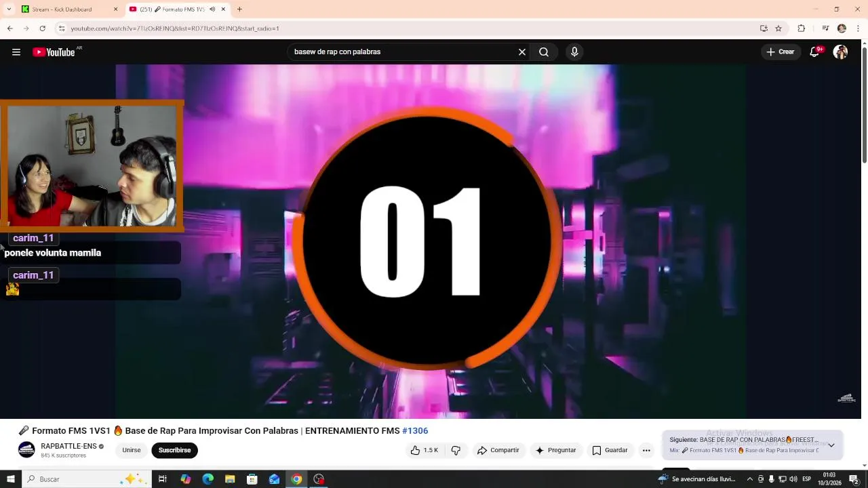
Task: Open Preguntar AI assistant
Action: coord(555,450)
